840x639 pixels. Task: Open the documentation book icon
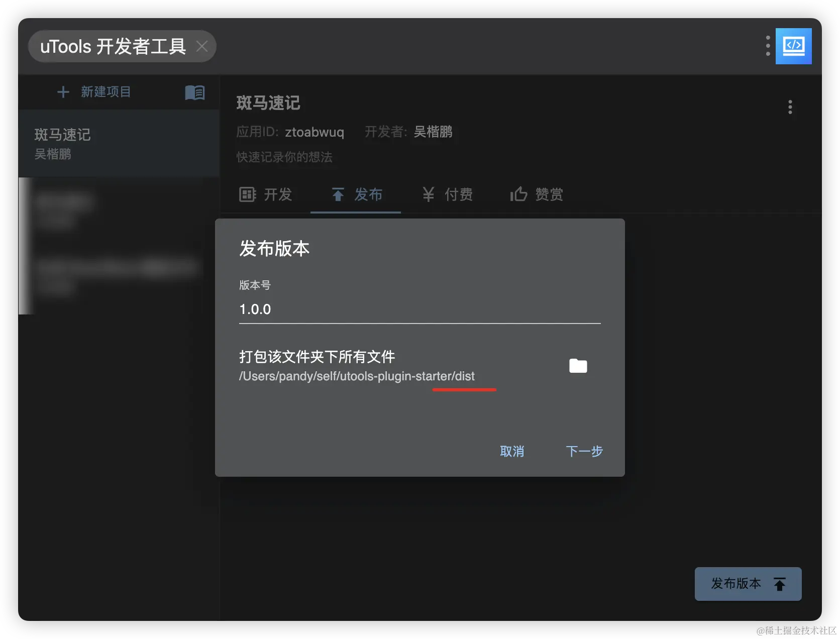coord(195,92)
